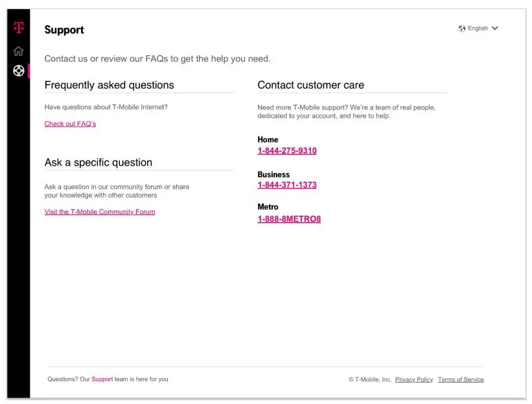Image resolution: width=532 pixels, height=404 pixels.
Task: Click the Support page title
Action: [64, 30]
